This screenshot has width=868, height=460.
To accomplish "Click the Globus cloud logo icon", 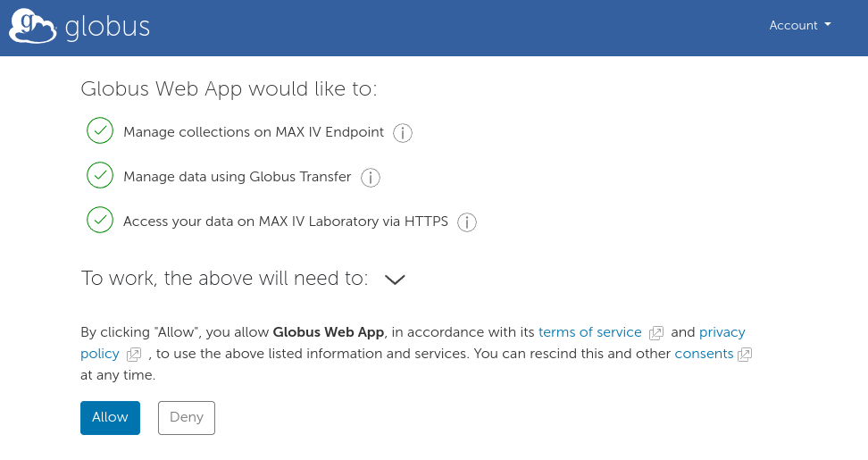I will [x=33, y=26].
